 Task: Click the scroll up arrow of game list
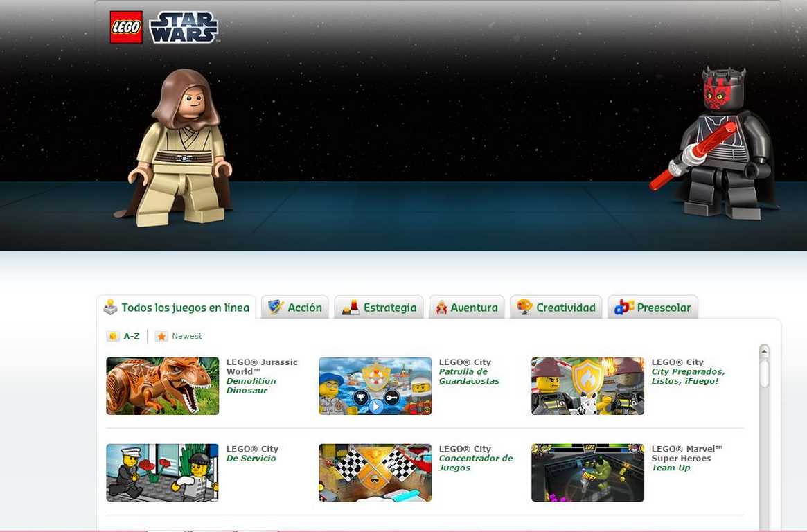tap(764, 351)
